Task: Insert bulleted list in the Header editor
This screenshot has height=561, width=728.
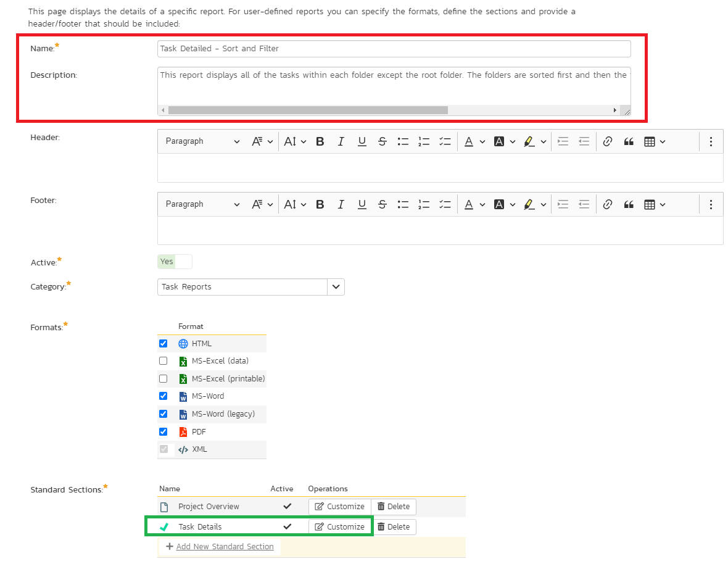Action: point(403,141)
